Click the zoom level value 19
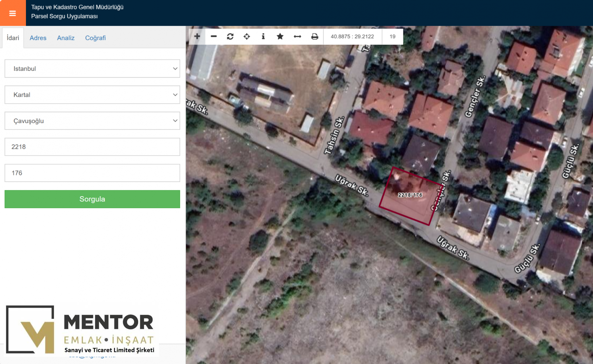593x364 pixels. point(393,36)
